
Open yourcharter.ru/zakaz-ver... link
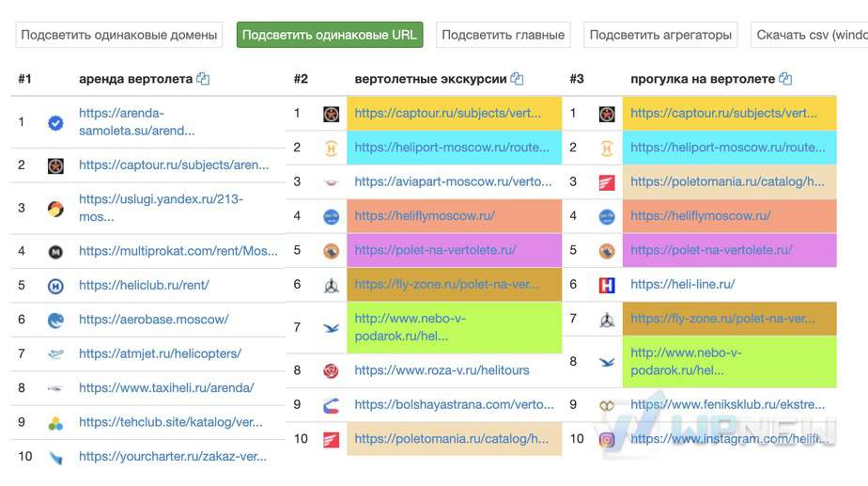[x=173, y=457]
